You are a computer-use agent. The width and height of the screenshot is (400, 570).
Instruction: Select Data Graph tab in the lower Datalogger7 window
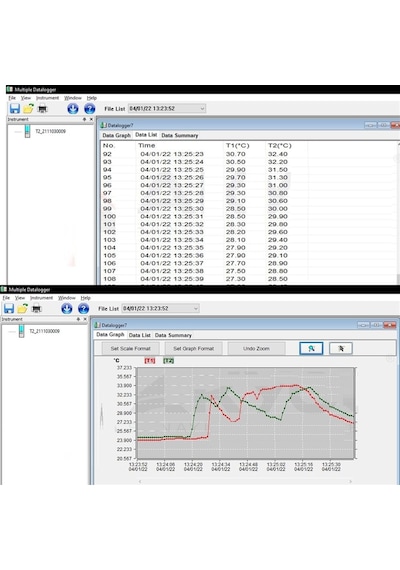pyautogui.click(x=110, y=334)
